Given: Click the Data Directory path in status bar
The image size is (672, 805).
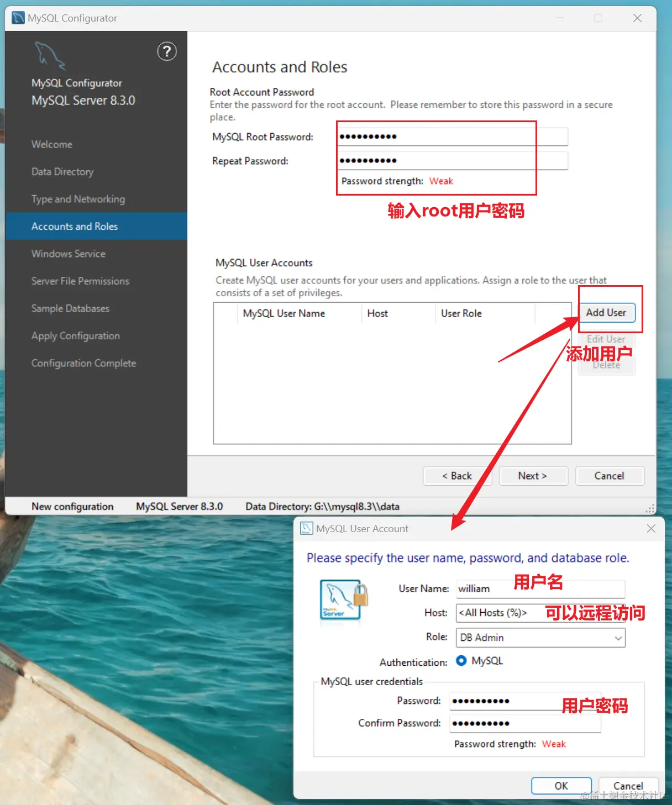Looking at the screenshot, I should click(322, 507).
